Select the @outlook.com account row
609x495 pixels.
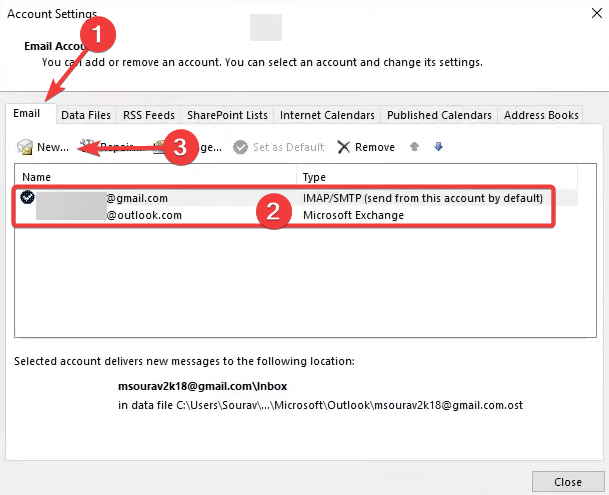point(296,215)
